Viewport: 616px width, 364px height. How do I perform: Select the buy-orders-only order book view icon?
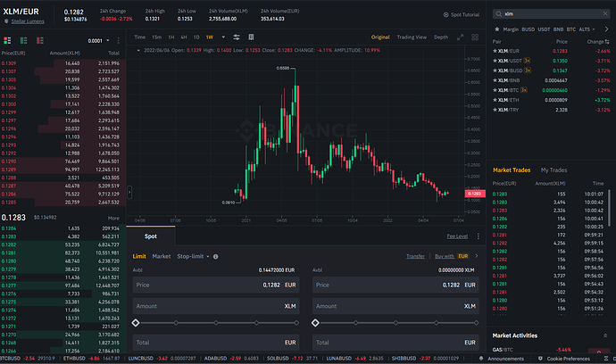(x=23, y=40)
